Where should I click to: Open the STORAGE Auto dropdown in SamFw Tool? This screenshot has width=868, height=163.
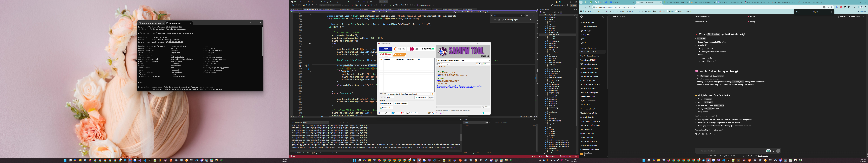click(390, 97)
